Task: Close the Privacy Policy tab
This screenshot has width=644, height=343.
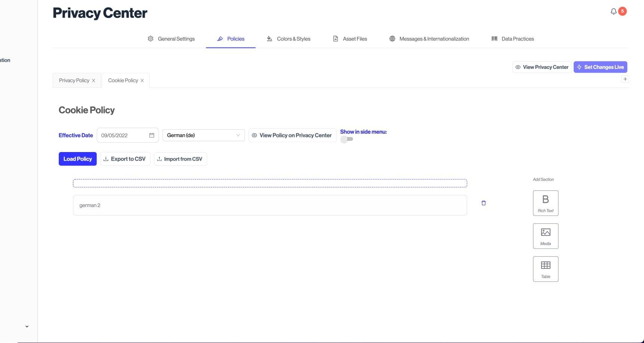Action: [94, 81]
